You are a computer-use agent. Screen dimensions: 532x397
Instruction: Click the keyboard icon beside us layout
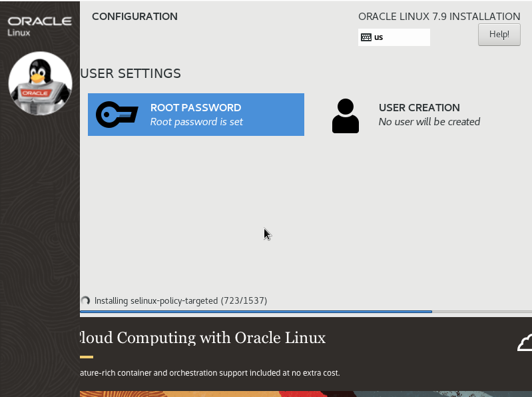coord(366,37)
